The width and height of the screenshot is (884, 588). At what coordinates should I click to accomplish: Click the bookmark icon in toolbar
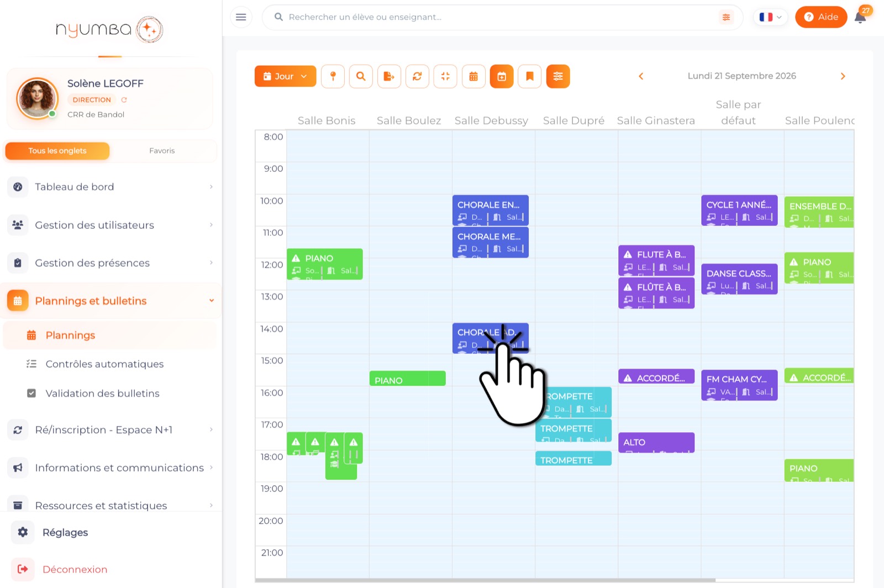click(x=530, y=76)
